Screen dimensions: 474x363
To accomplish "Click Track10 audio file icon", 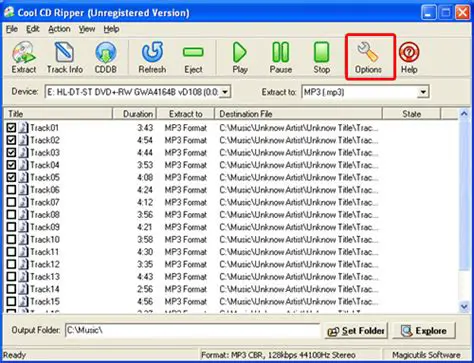I will [23, 239].
